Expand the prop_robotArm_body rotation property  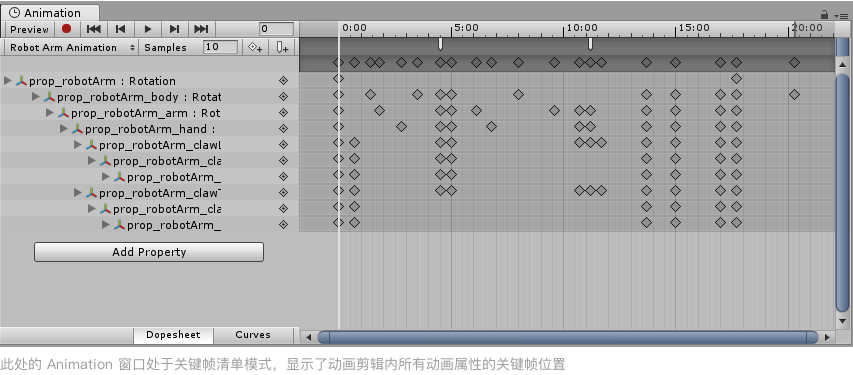point(36,97)
